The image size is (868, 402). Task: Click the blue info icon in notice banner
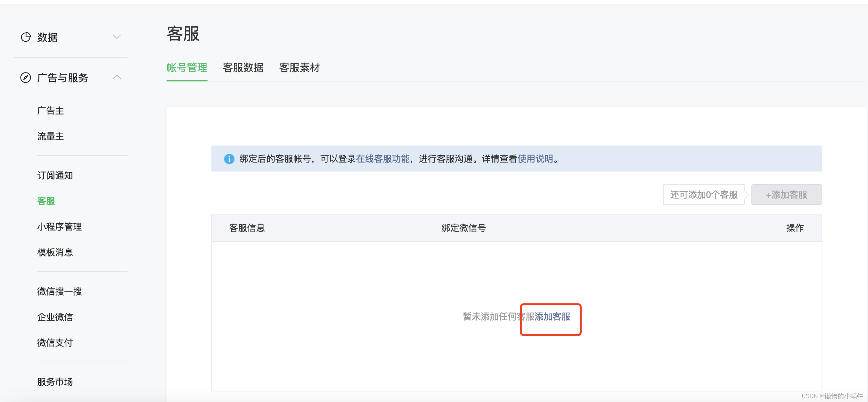point(229,158)
